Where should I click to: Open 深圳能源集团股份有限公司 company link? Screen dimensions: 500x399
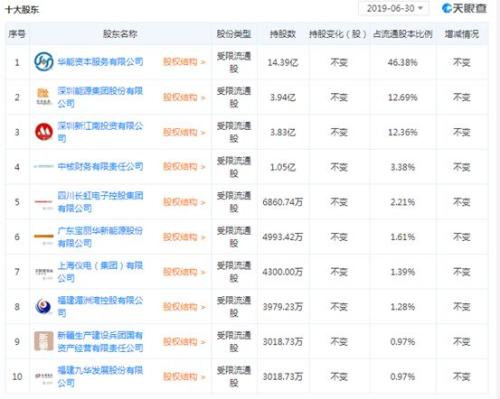(x=100, y=97)
